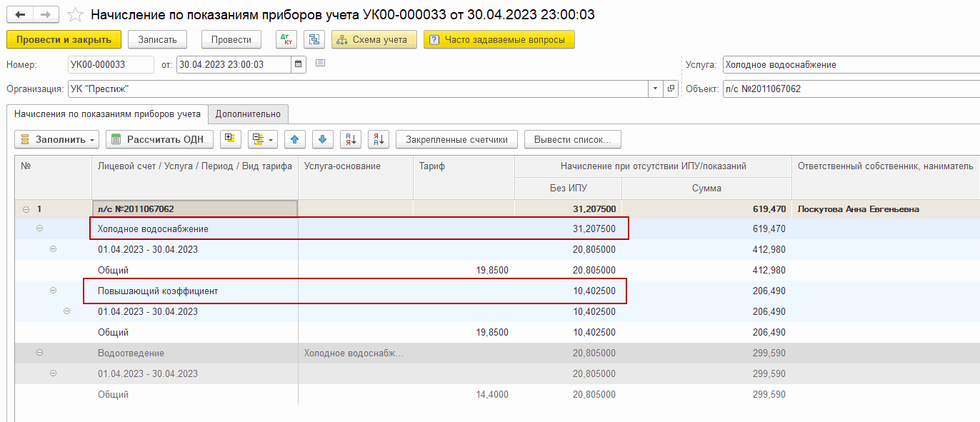Select the Начисления по показаниям приборов учета tab
The height and width of the screenshot is (422, 980).
tap(107, 114)
